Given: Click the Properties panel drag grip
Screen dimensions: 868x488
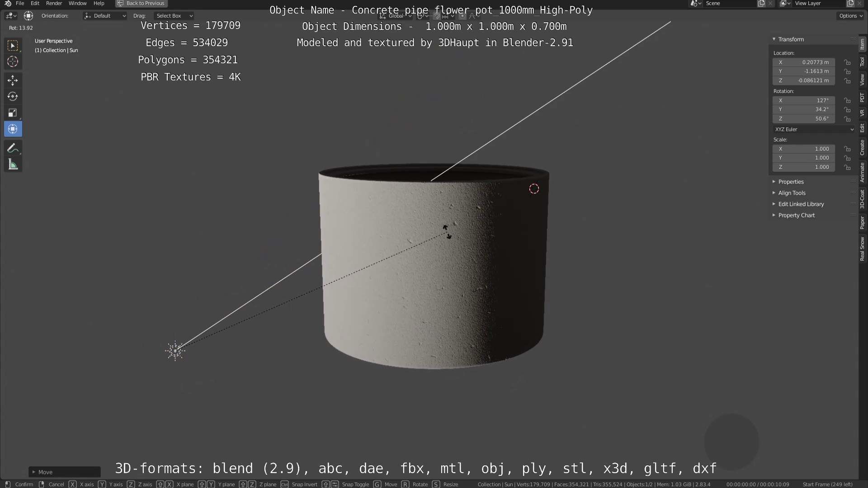Looking at the screenshot, I should (x=853, y=182).
